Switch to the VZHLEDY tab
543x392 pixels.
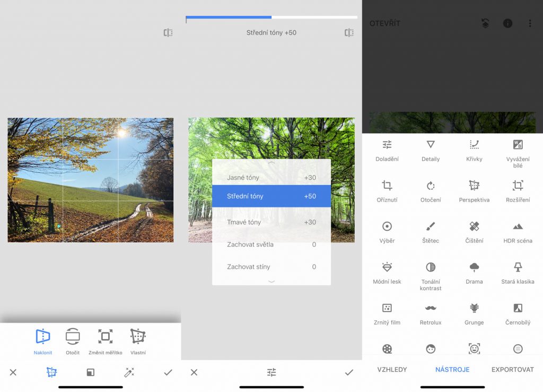click(392, 370)
